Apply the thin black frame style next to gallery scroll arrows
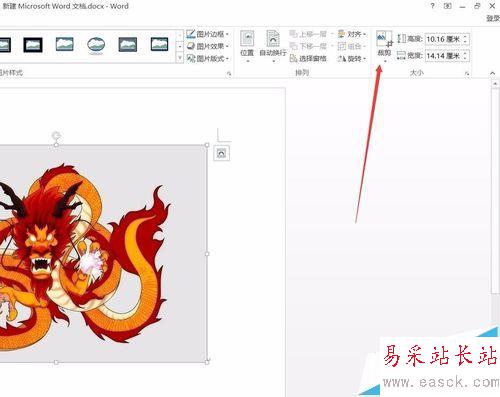Image resolution: width=500 pixels, height=397 pixels. point(159,44)
